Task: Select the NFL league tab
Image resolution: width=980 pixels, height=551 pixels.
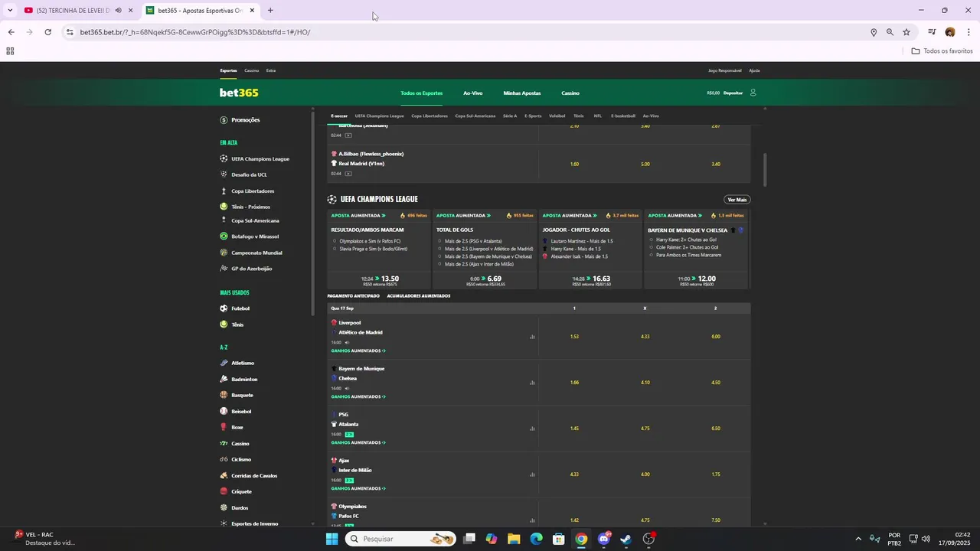Action: 598,116
